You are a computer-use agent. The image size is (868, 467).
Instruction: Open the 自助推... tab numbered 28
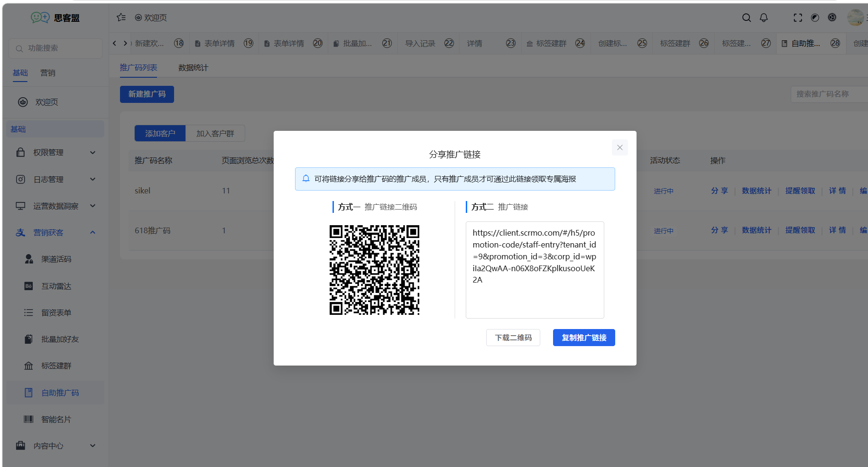point(811,43)
